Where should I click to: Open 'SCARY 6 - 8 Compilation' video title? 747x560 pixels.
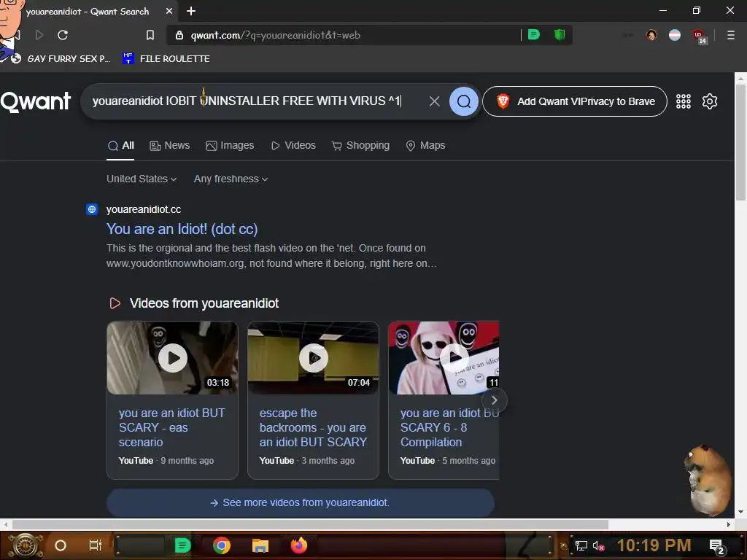[x=449, y=427]
